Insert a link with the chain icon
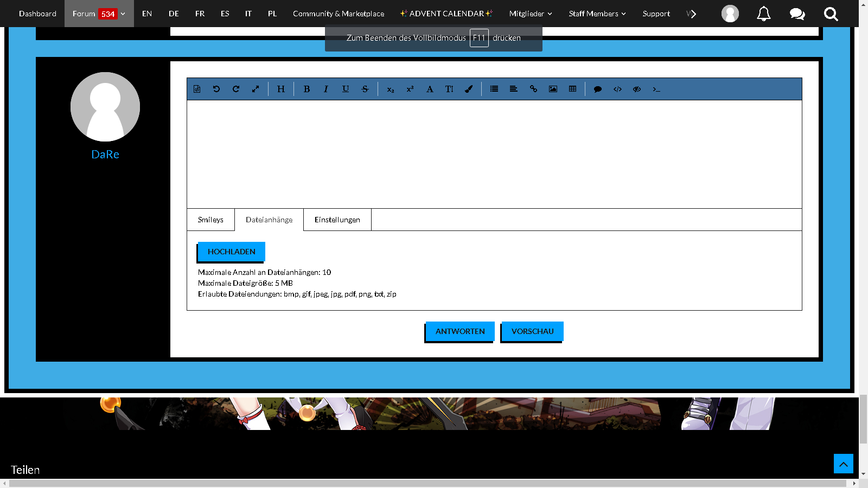 pyautogui.click(x=533, y=89)
